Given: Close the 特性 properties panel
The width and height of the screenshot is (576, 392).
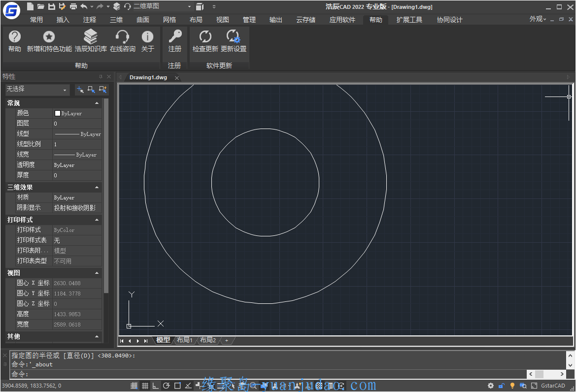Looking at the screenshot, I should [x=109, y=76].
